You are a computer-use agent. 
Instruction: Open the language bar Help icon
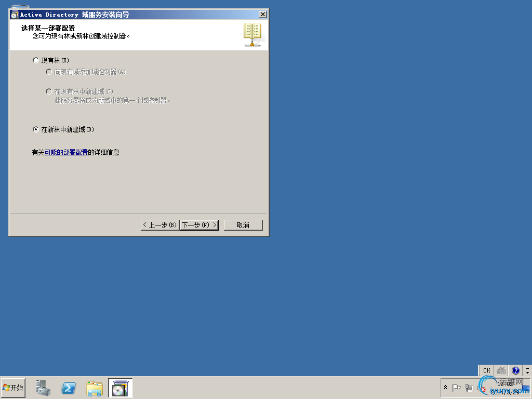pos(515,370)
